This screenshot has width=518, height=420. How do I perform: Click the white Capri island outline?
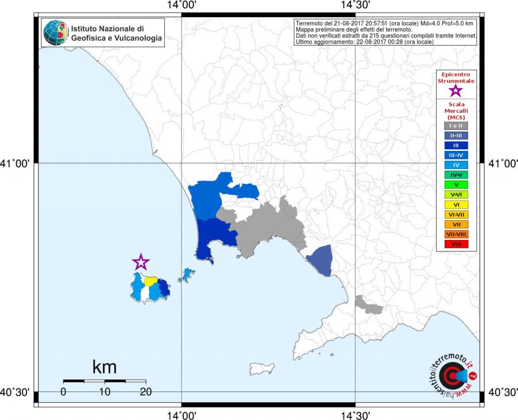(x=262, y=368)
